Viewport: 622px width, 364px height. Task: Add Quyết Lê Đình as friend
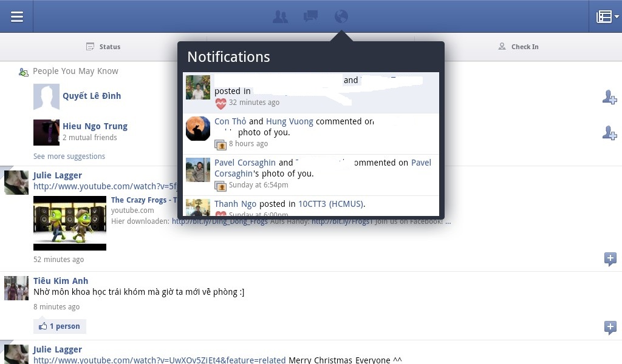[609, 97]
